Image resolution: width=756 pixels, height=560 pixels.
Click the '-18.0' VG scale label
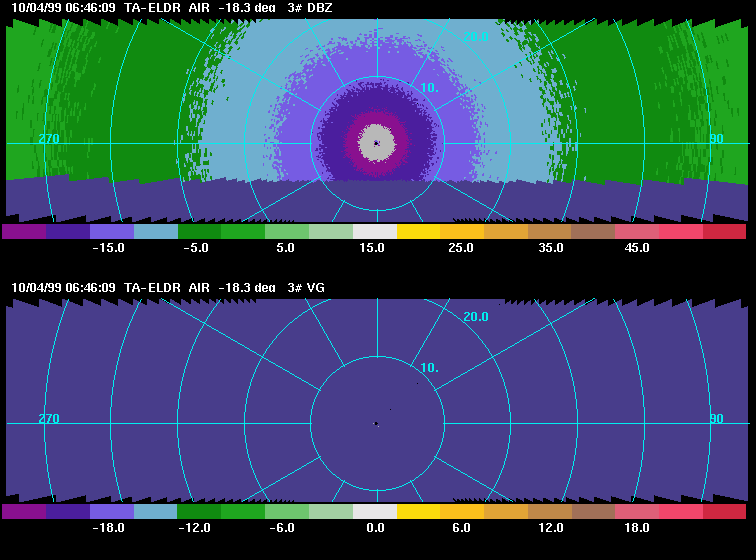(x=108, y=528)
